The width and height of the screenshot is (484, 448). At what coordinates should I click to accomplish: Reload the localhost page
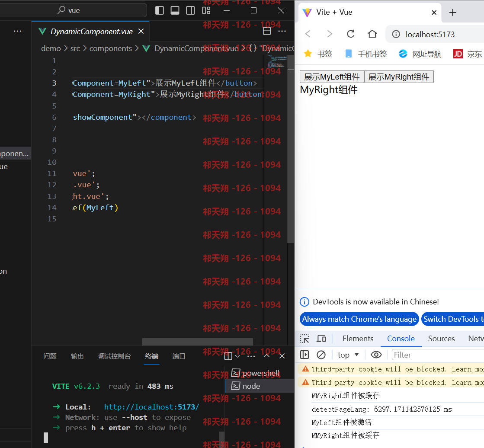click(x=351, y=34)
